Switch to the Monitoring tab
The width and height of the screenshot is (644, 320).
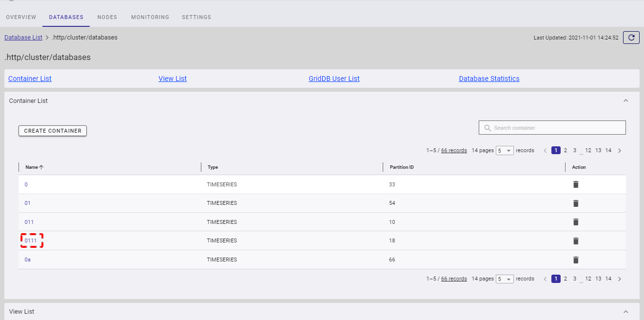pos(150,17)
